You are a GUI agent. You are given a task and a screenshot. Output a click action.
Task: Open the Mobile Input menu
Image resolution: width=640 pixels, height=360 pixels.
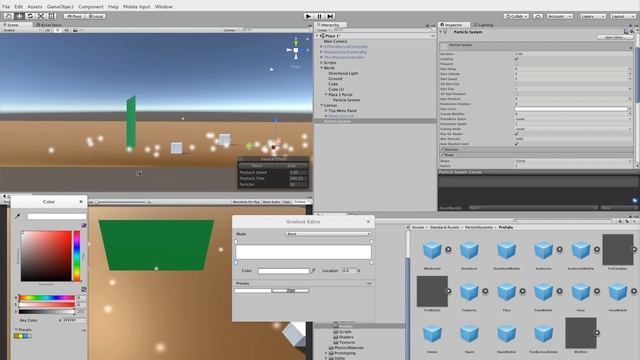click(x=137, y=7)
